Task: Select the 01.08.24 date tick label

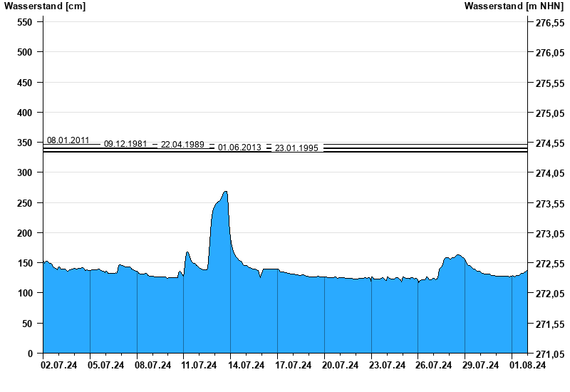Action: [527, 366]
